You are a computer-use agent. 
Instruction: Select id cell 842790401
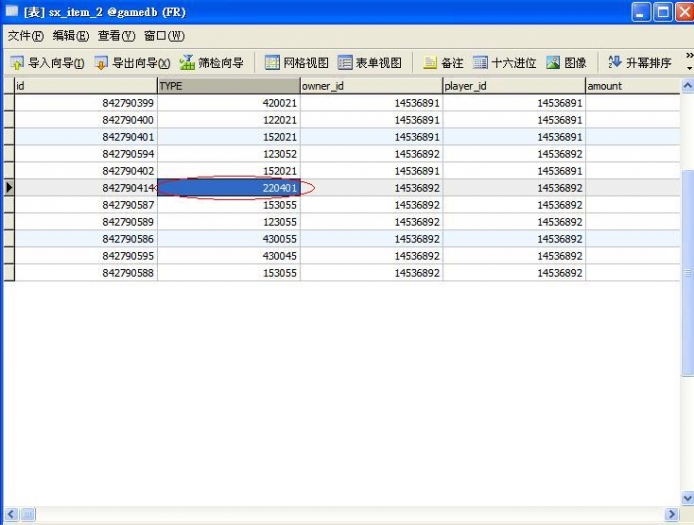tap(86, 137)
